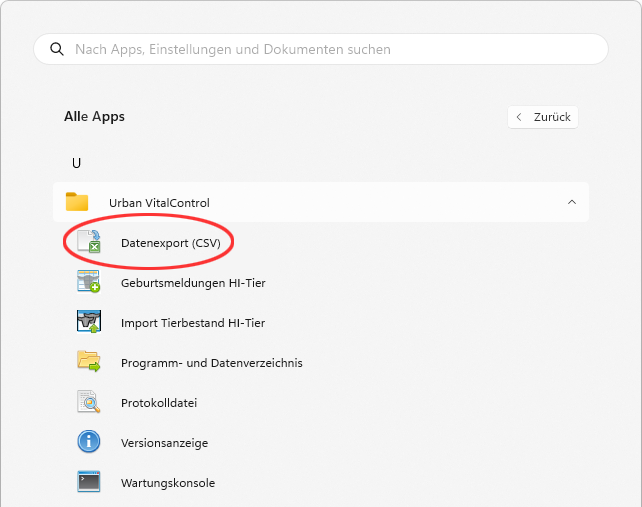The height and width of the screenshot is (507, 642).
Task: Go back with the Zurück button
Action: pos(543,117)
